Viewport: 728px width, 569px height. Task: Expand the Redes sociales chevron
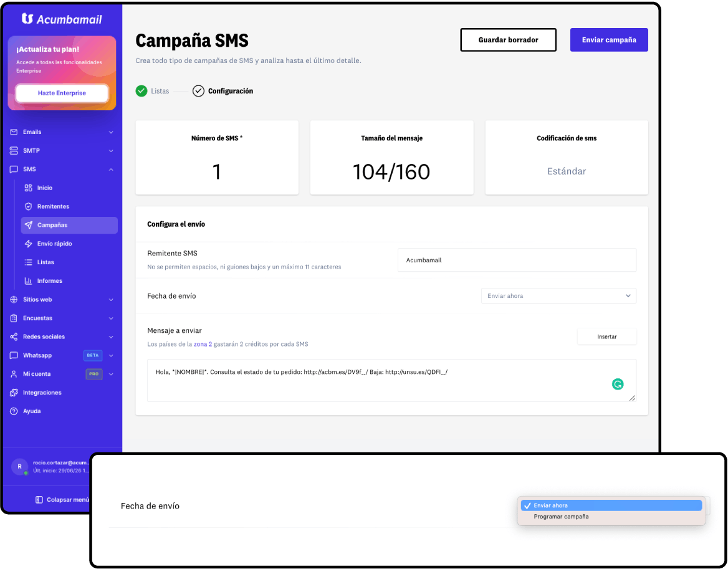[x=111, y=337]
